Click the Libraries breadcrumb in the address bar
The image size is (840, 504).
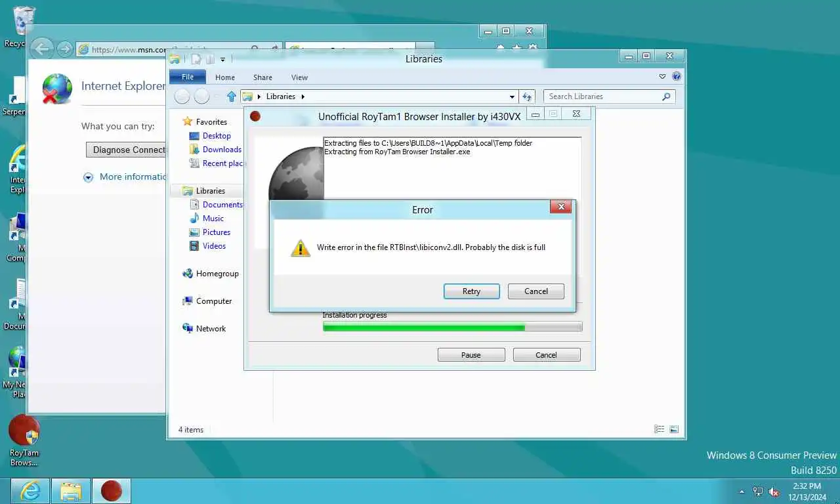coord(280,96)
